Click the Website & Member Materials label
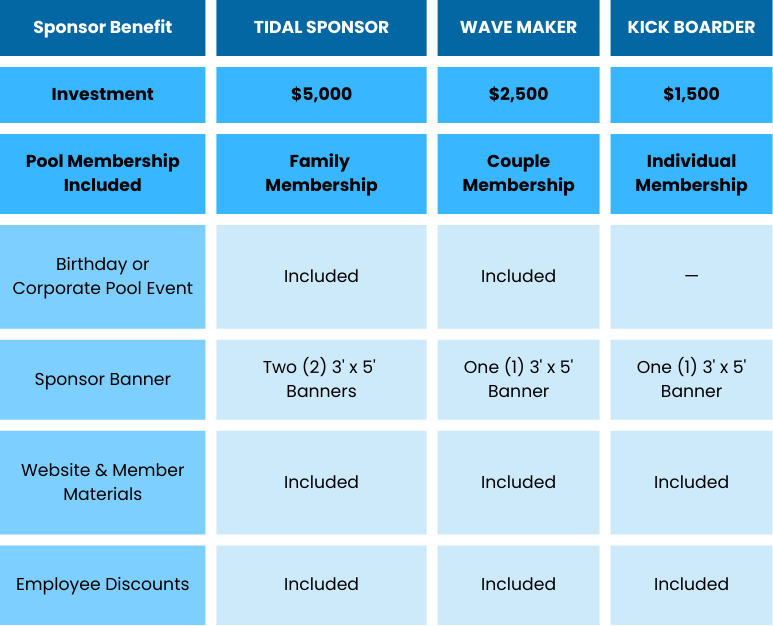 pyautogui.click(x=103, y=482)
